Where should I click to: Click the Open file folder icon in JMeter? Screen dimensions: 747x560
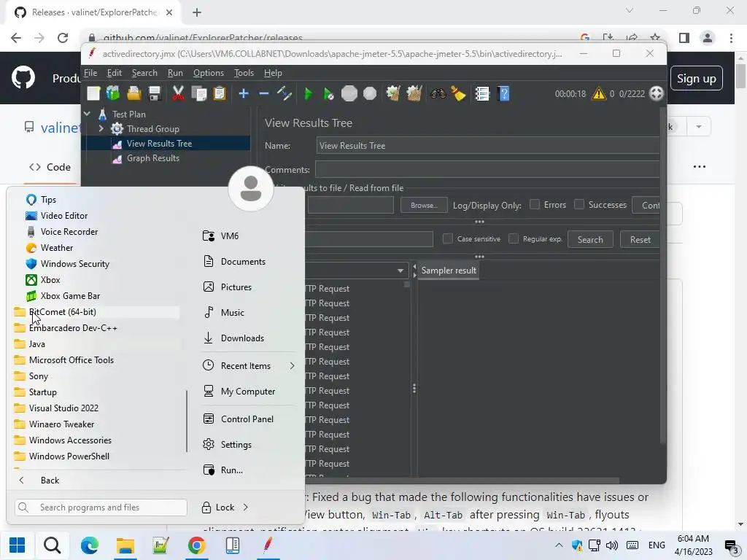point(134,93)
